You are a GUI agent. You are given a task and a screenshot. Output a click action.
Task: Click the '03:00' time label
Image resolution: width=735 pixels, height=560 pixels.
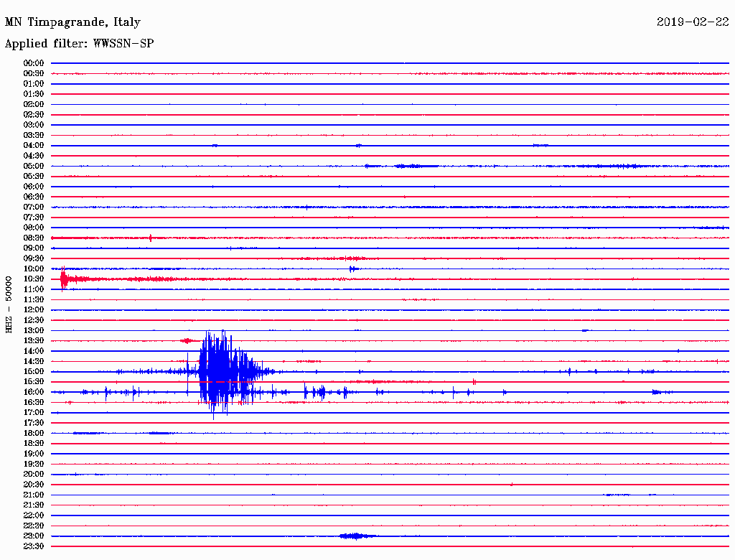[33, 125]
